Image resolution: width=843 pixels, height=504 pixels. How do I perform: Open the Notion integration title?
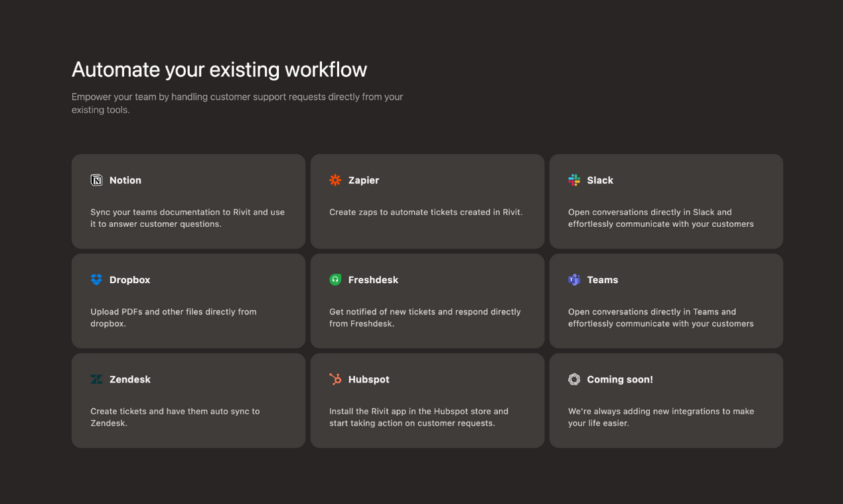(x=125, y=180)
